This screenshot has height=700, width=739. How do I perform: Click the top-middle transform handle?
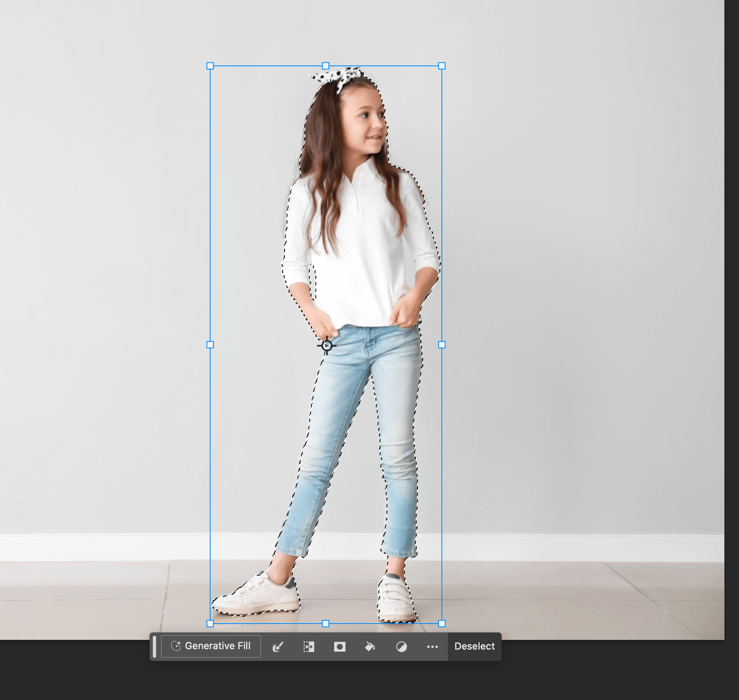point(326,66)
